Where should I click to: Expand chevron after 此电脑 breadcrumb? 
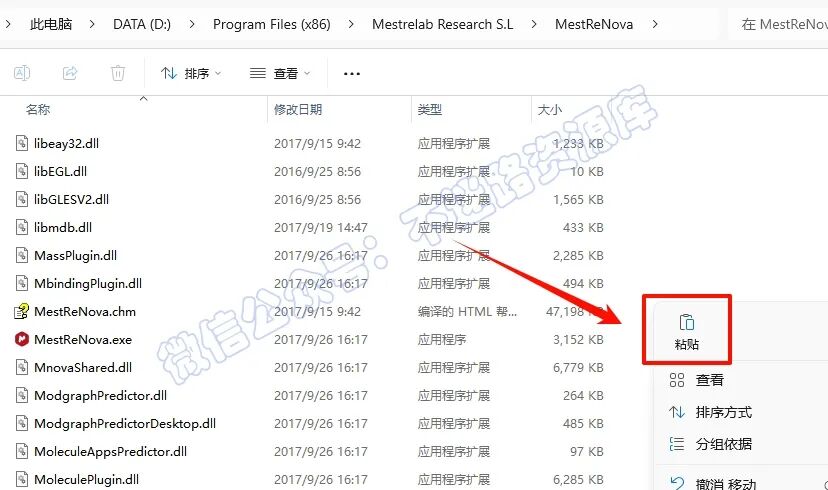(x=92, y=24)
